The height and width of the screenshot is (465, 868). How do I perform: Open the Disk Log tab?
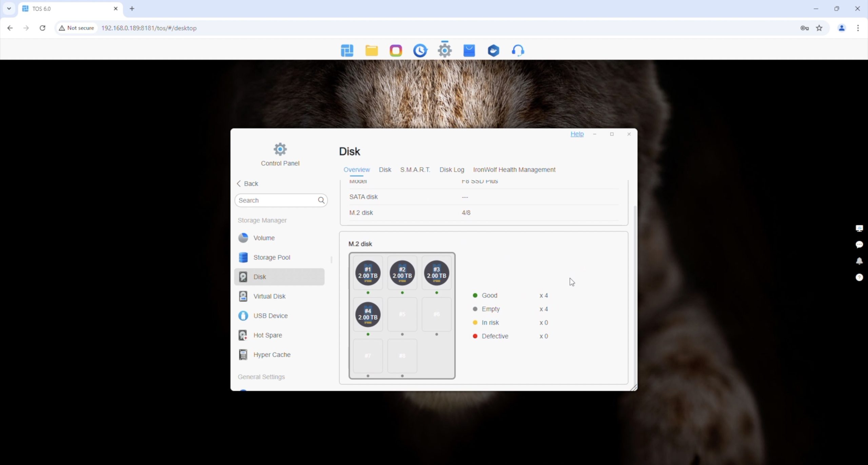pyautogui.click(x=452, y=170)
